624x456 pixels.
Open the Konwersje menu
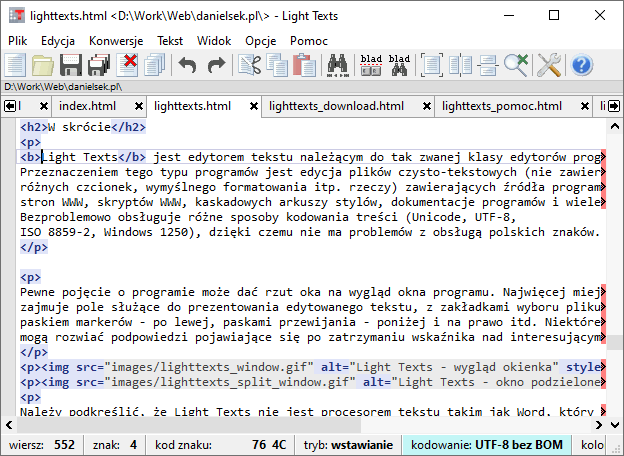click(x=115, y=40)
